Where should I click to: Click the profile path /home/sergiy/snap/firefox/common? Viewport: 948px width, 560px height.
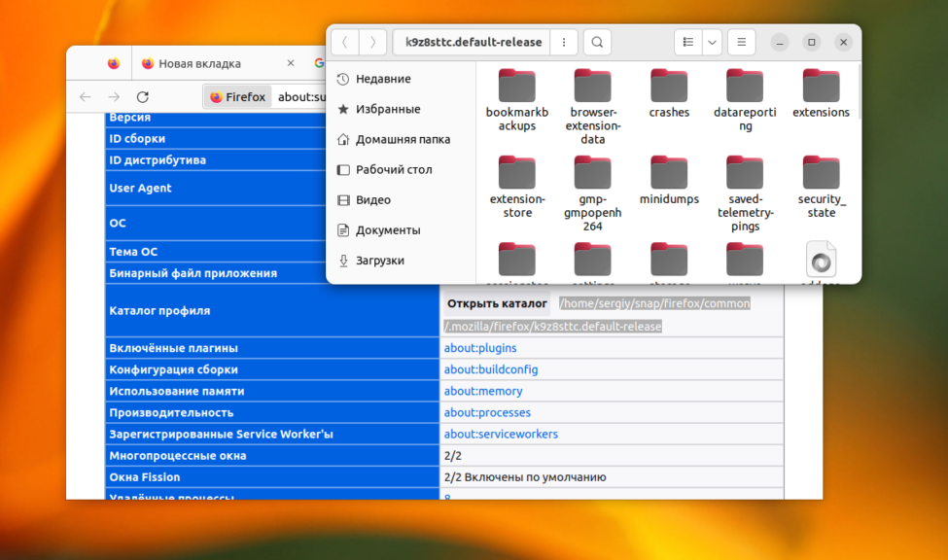pos(654,303)
